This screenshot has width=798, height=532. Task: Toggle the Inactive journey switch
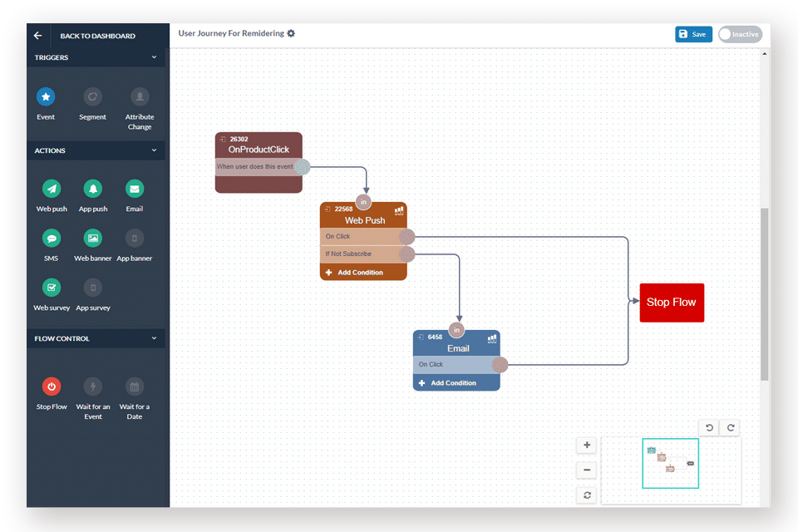[740, 34]
